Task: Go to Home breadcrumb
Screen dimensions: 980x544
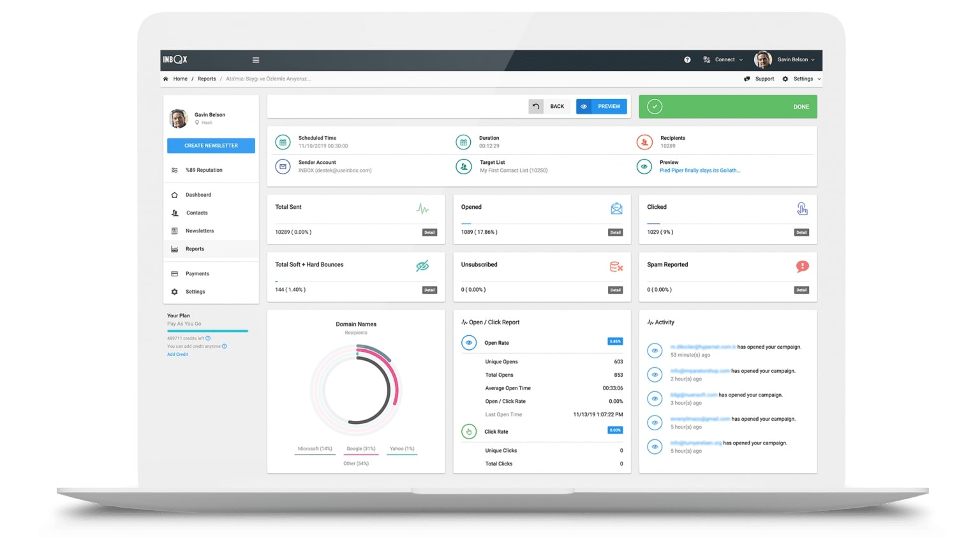Action: [x=181, y=79]
